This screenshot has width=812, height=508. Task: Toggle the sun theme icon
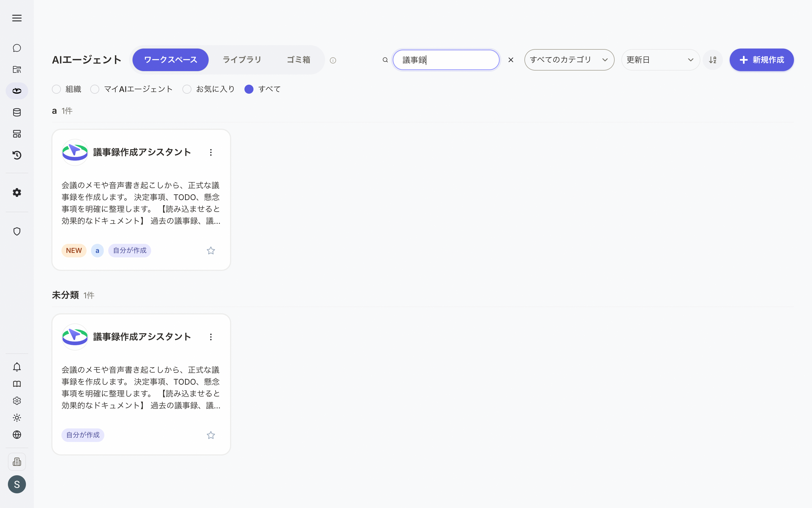(x=17, y=418)
